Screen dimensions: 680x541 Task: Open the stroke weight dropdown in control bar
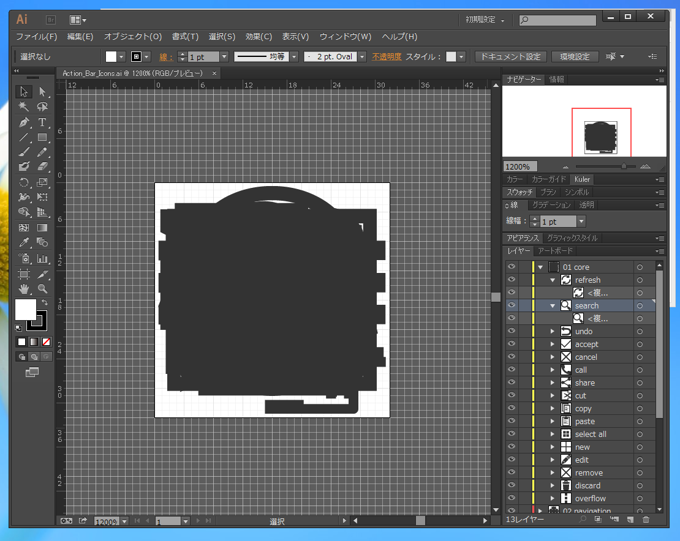pos(224,56)
